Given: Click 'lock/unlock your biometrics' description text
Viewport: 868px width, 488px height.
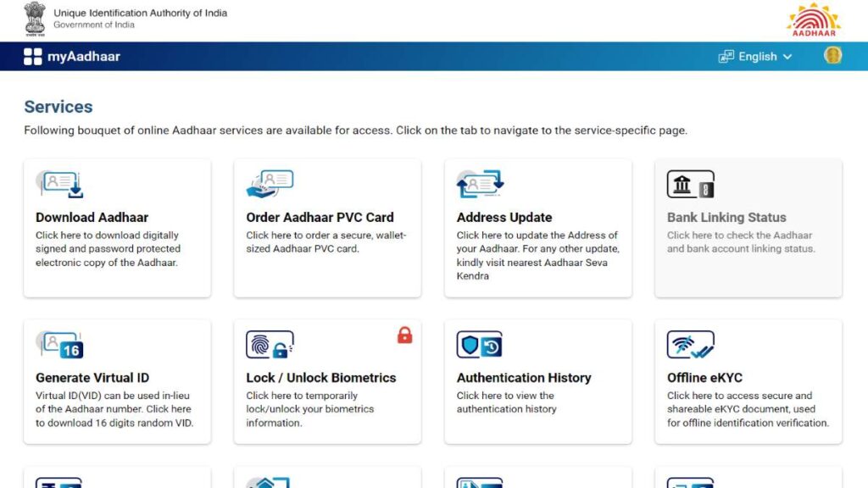Looking at the screenshot, I should [x=310, y=409].
